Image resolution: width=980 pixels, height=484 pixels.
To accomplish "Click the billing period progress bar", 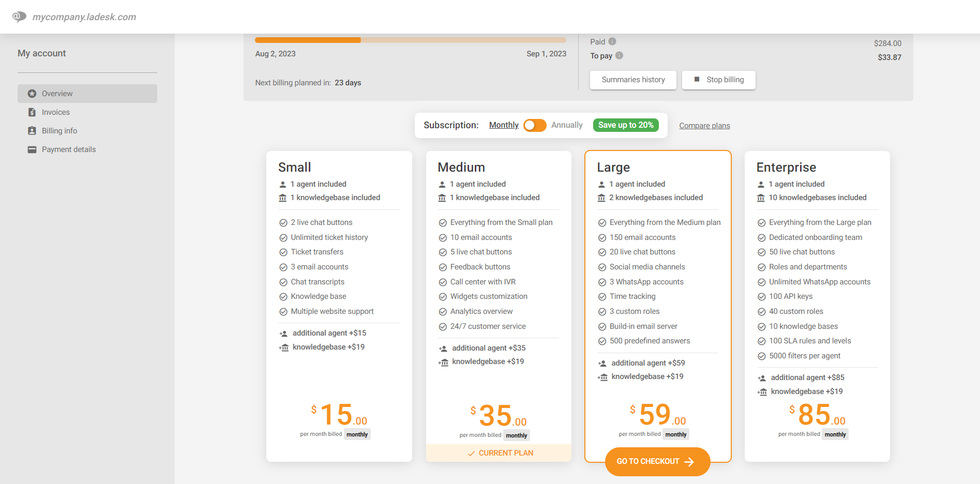I will pos(411,40).
